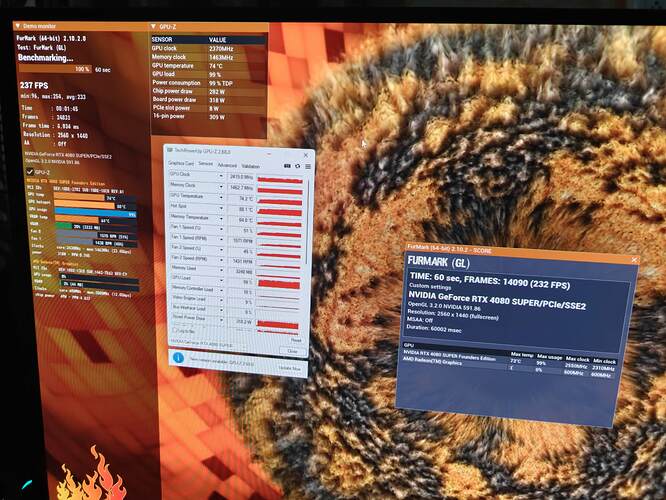Viewport: 666px width, 500px height.
Task: Enable the Log to file checkbox
Action: click(x=173, y=330)
